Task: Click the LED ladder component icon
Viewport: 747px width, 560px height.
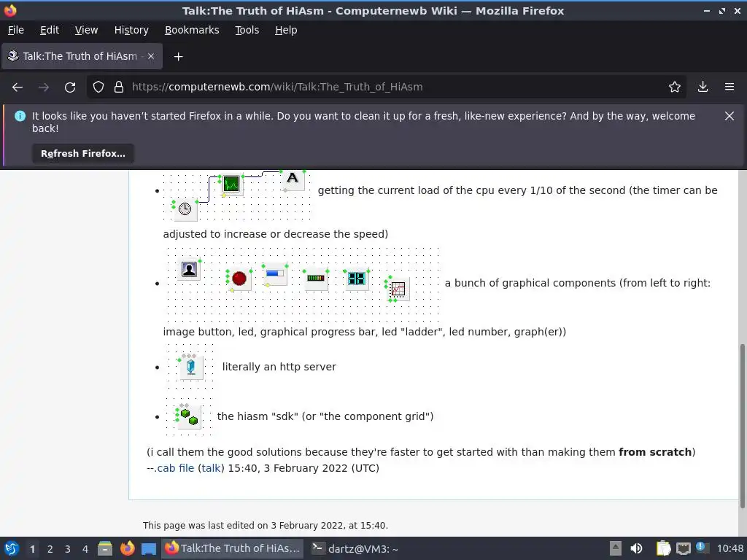Action: [x=316, y=279]
